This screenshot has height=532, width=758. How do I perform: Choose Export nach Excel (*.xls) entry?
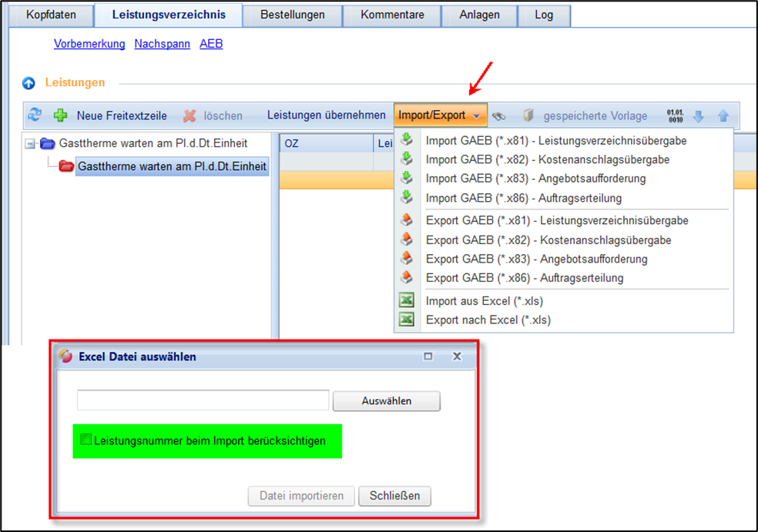point(488,320)
